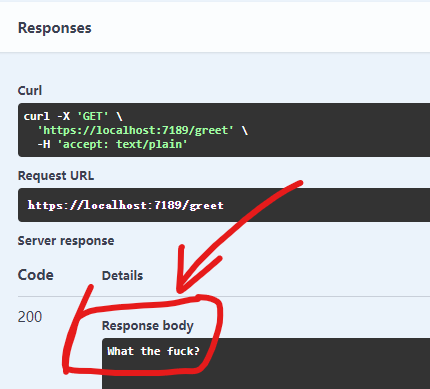This screenshot has width=430, height=389.
Task: Click the curl -X 'GET' command line
Action: tap(73, 116)
